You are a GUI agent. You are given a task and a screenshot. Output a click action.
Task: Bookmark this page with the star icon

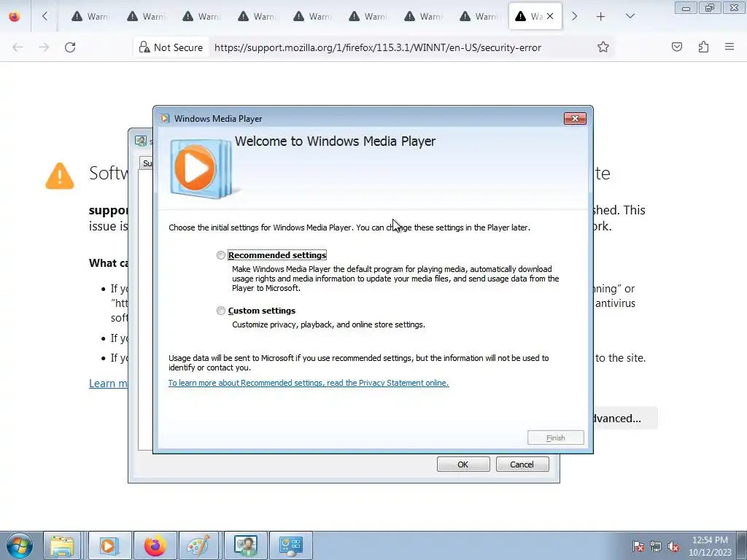(603, 47)
